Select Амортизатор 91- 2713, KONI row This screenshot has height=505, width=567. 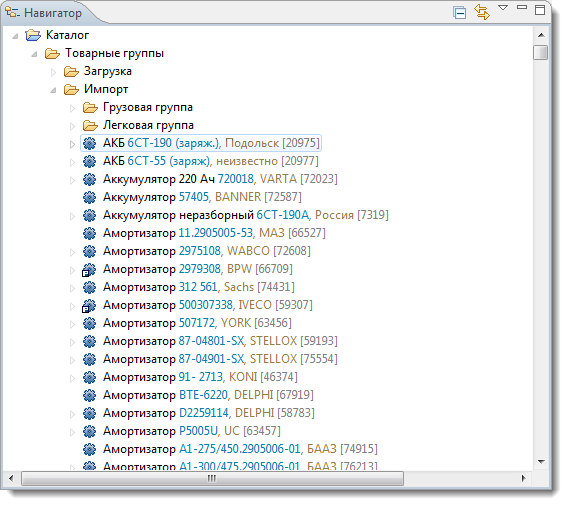coord(200,377)
